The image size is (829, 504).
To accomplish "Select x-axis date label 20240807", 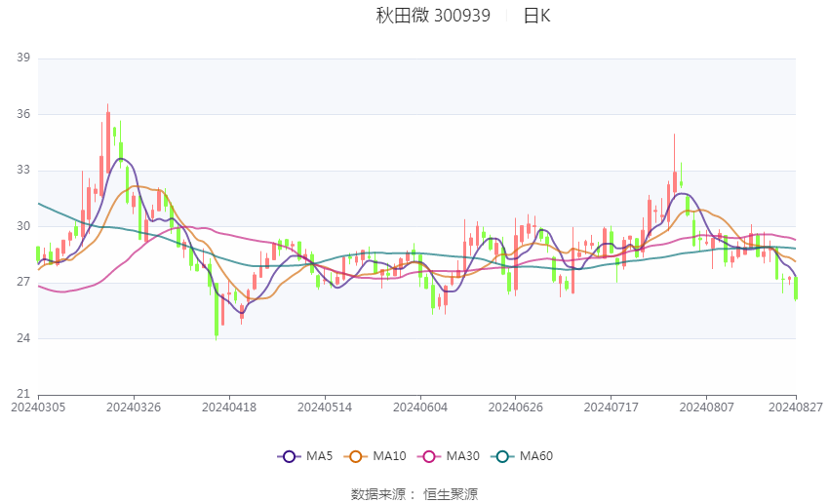I will [707, 407].
